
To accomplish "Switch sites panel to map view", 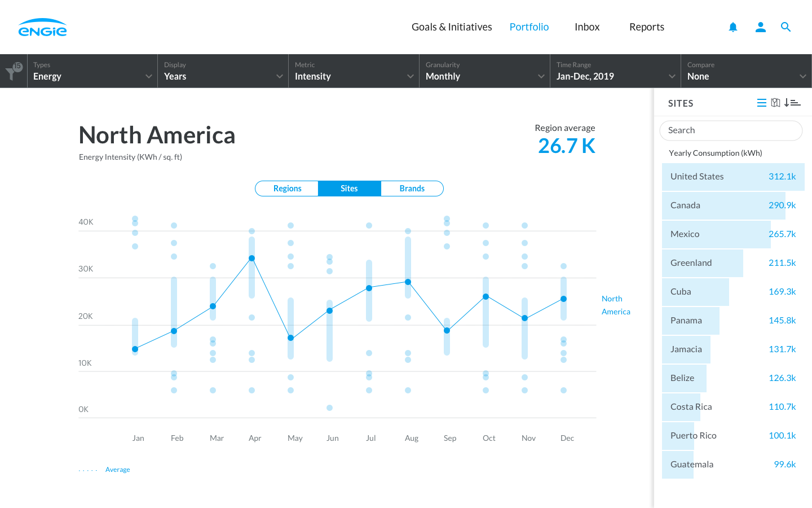I will [x=776, y=103].
